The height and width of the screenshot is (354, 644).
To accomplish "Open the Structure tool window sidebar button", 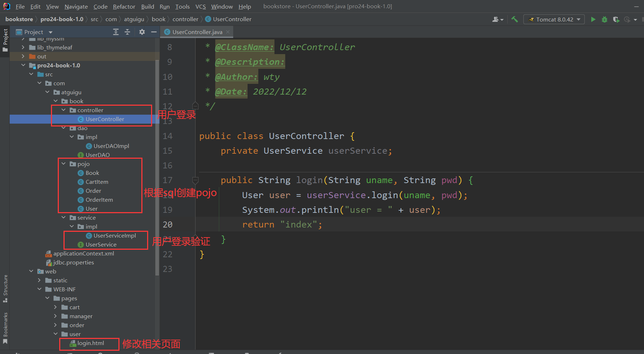I will pos(5,288).
